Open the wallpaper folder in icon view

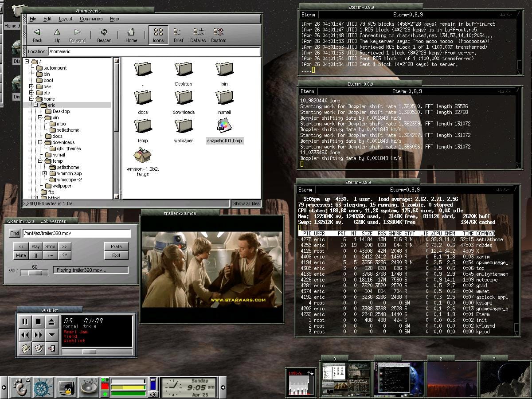click(x=184, y=131)
